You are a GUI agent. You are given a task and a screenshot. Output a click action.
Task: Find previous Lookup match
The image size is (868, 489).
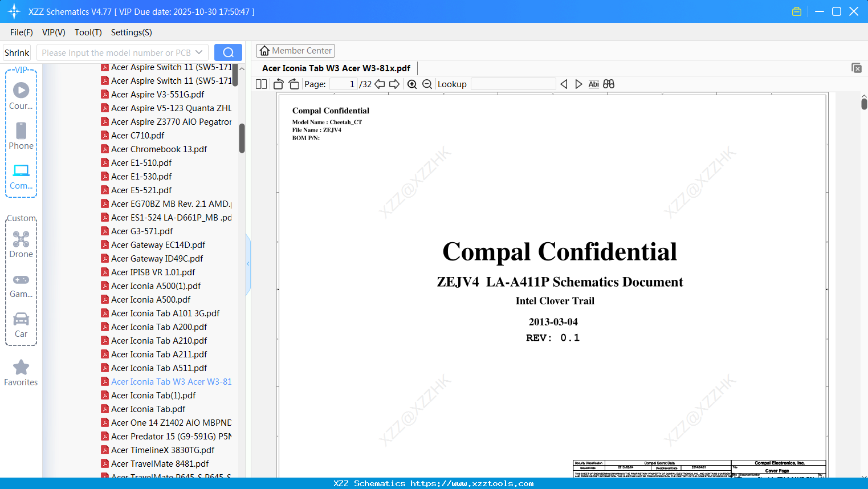[564, 84]
